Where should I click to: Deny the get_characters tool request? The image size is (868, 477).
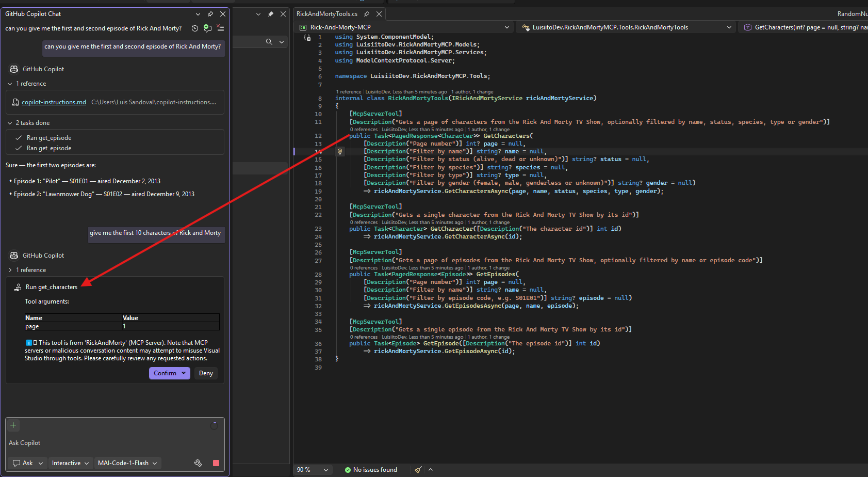tap(206, 373)
